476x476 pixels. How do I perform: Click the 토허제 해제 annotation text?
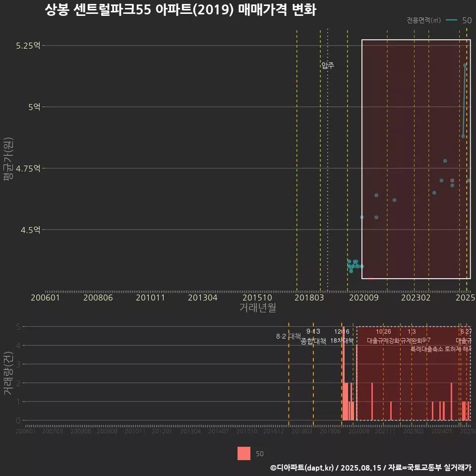point(458,349)
